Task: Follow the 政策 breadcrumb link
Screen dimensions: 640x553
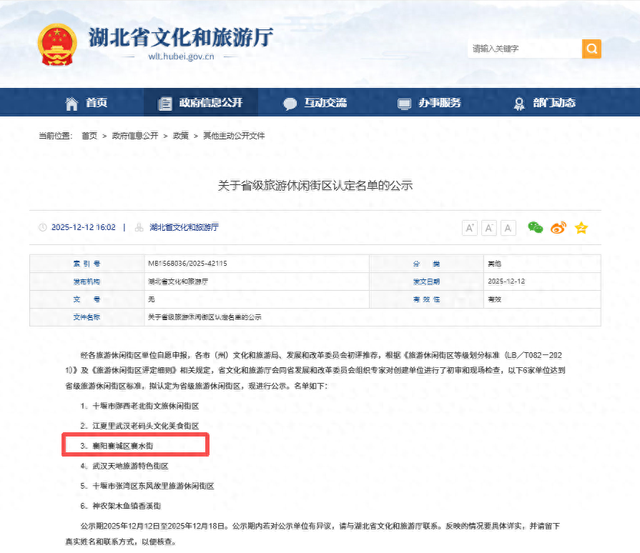Action: (180, 136)
